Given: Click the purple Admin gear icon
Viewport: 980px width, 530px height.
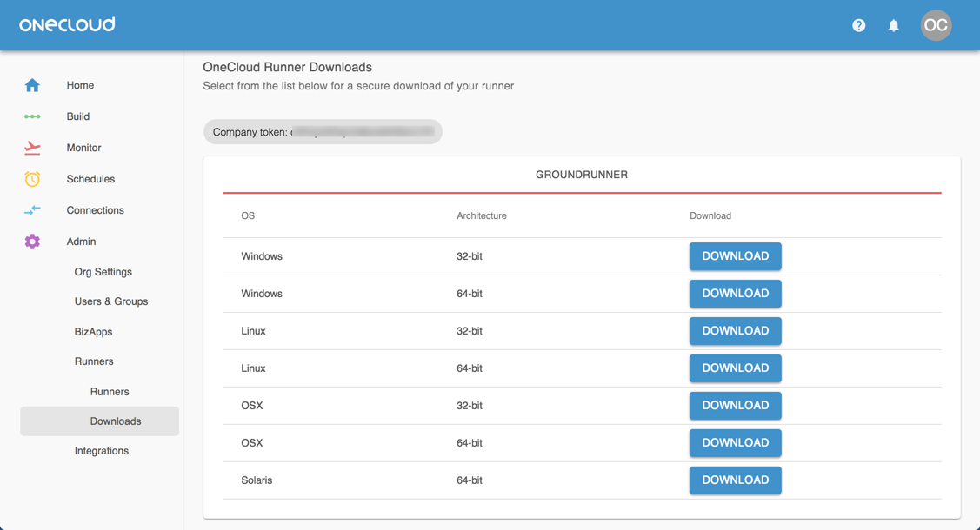Looking at the screenshot, I should (32, 241).
